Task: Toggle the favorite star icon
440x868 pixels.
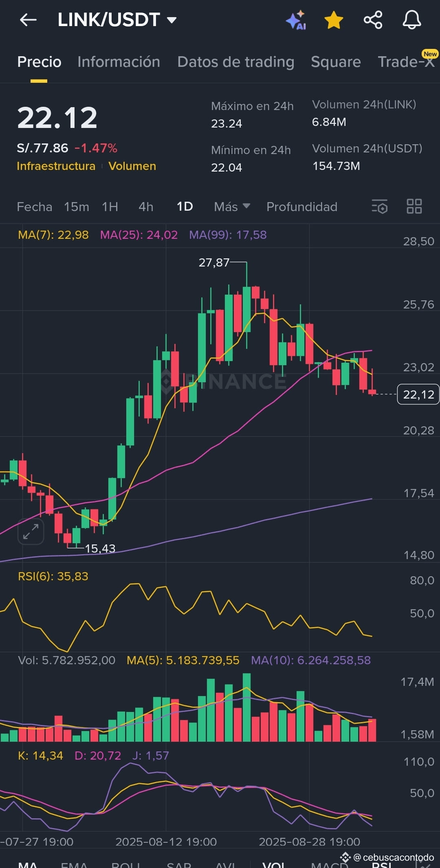Action: pyautogui.click(x=334, y=20)
